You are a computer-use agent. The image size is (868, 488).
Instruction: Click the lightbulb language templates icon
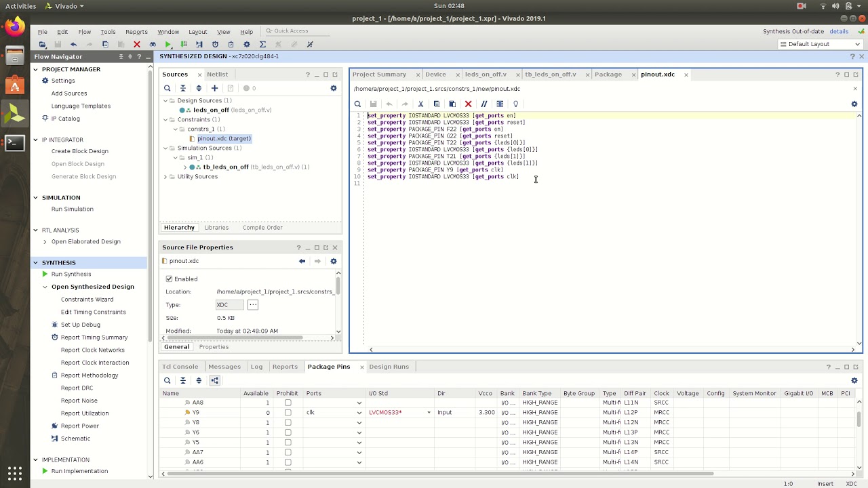[515, 104]
